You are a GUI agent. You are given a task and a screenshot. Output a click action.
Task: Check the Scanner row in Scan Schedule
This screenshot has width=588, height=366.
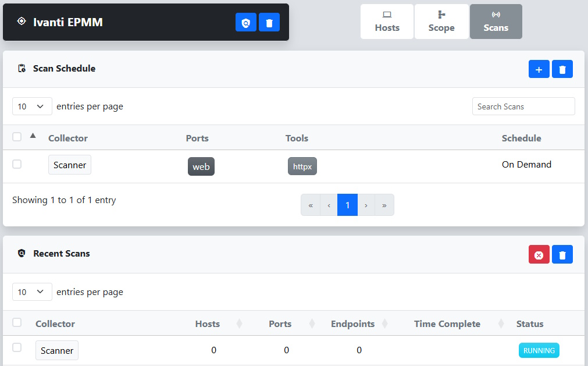[17, 164]
